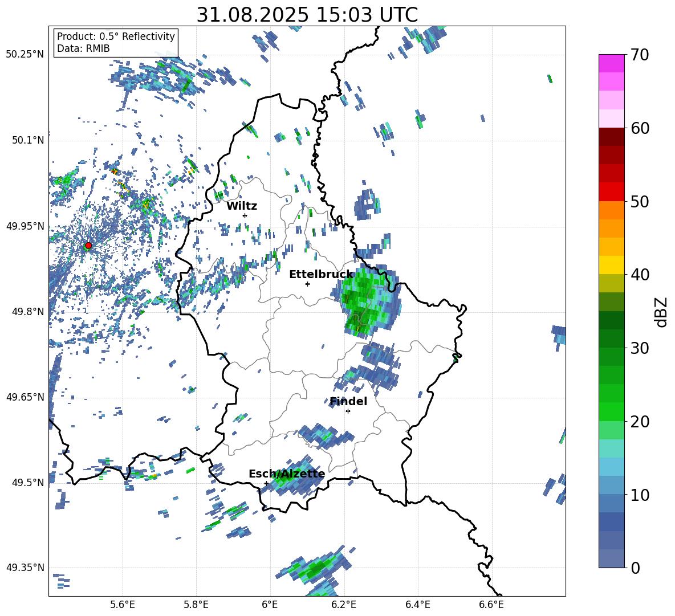Click the 50.25°N latitude label

[25, 55]
